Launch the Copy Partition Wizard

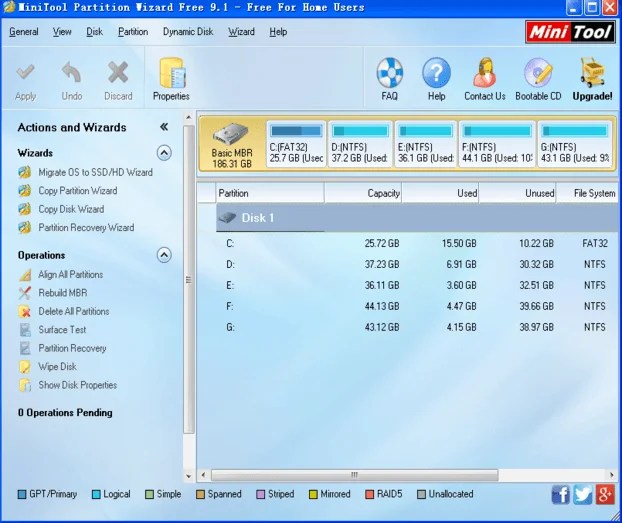tap(78, 190)
